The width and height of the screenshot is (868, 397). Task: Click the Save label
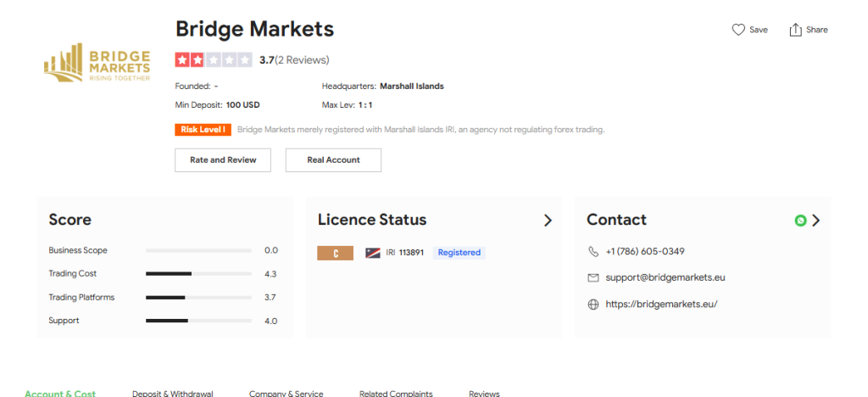click(x=759, y=30)
